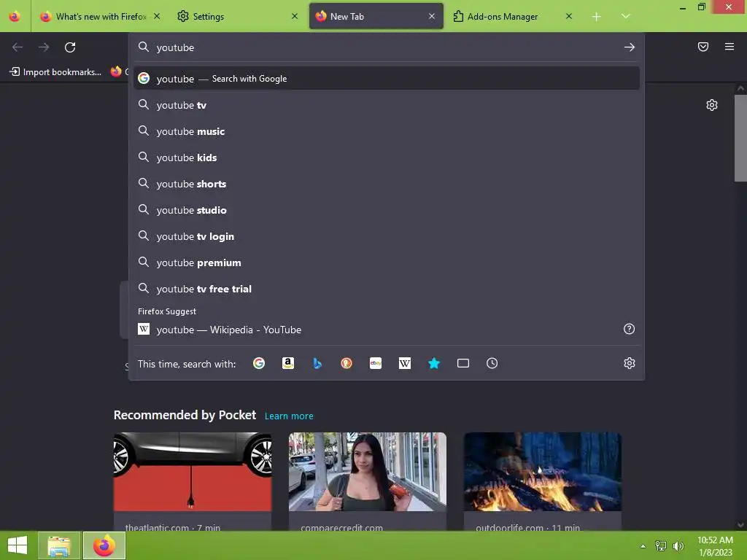747x560 pixels.
Task: Go forward one page
Action: (44, 47)
